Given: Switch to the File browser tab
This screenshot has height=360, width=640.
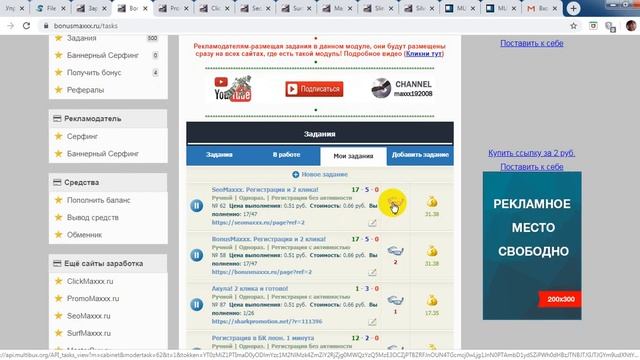Looking at the screenshot, I should (51, 8).
